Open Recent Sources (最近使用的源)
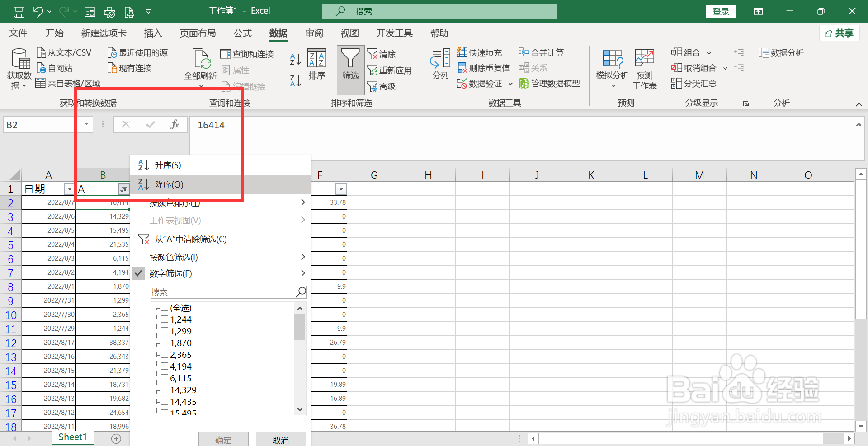The height and width of the screenshot is (446, 868). pos(137,53)
